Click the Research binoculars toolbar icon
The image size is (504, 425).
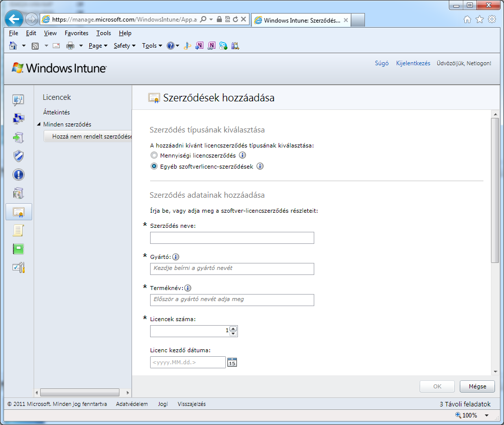[x=235, y=46]
